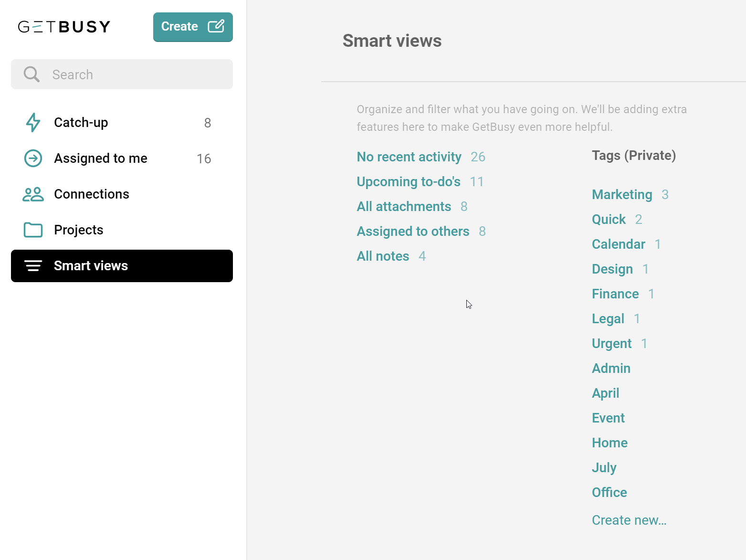The height and width of the screenshot is (560, 746).
Task: Click the Search input field
Action: [x=122, y=74]
